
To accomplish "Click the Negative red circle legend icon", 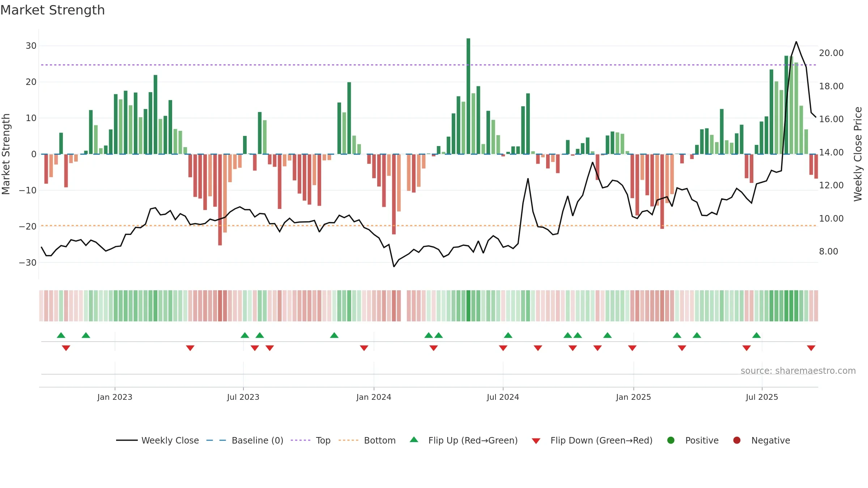I will [x=737, y=440].
